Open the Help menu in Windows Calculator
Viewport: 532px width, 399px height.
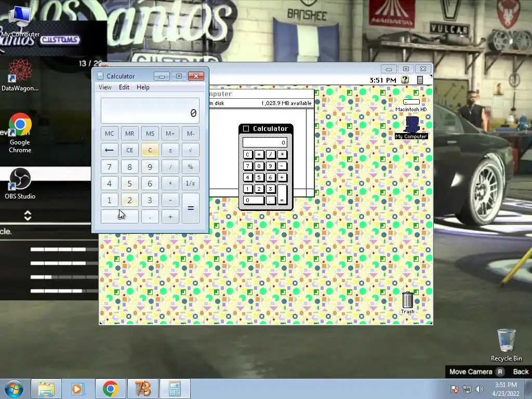click(x=143, y=87)
